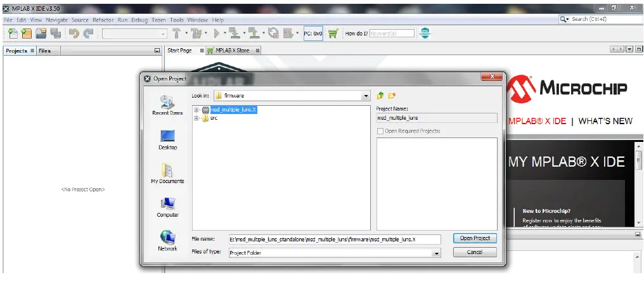Click the MPLAB X Store cart toolbar icon
Image resolution: width=644 pixels, height=287 pixels.
click(333, 33)
